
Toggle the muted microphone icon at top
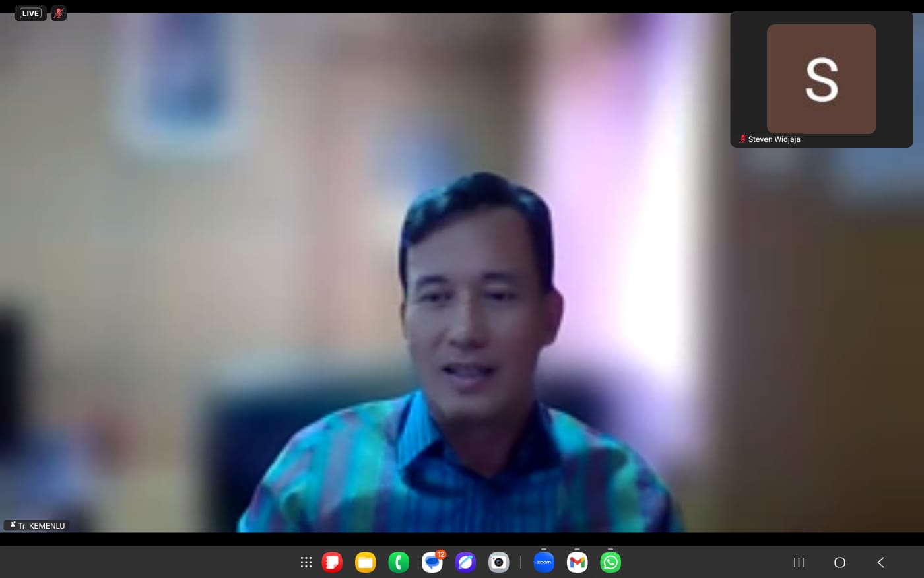coord(59,13)
